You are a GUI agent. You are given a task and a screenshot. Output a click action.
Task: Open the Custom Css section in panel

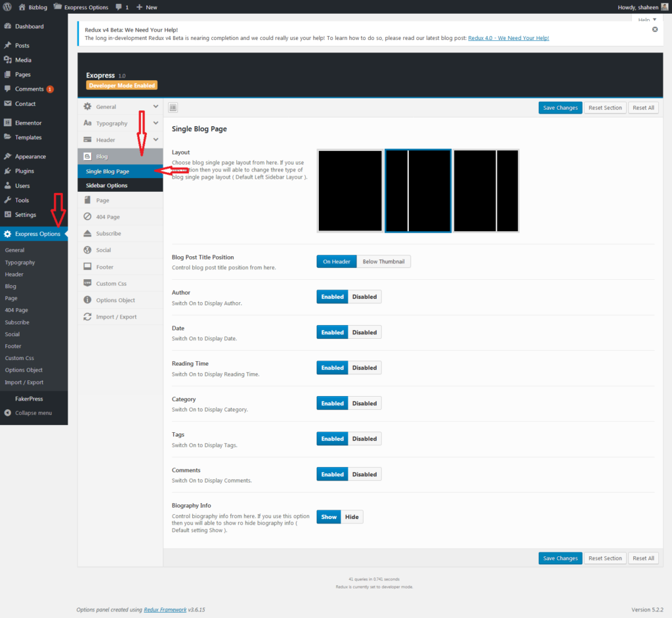click(120, 284)
